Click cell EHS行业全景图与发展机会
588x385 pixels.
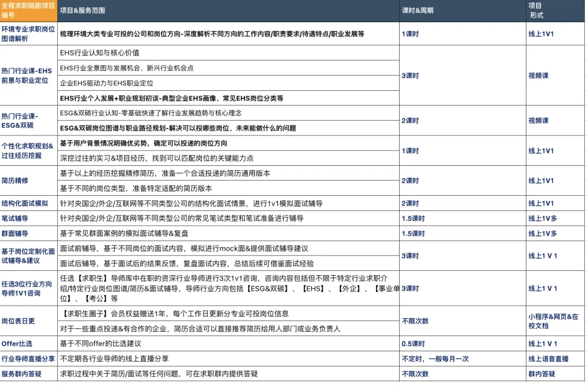click(228, 68)
